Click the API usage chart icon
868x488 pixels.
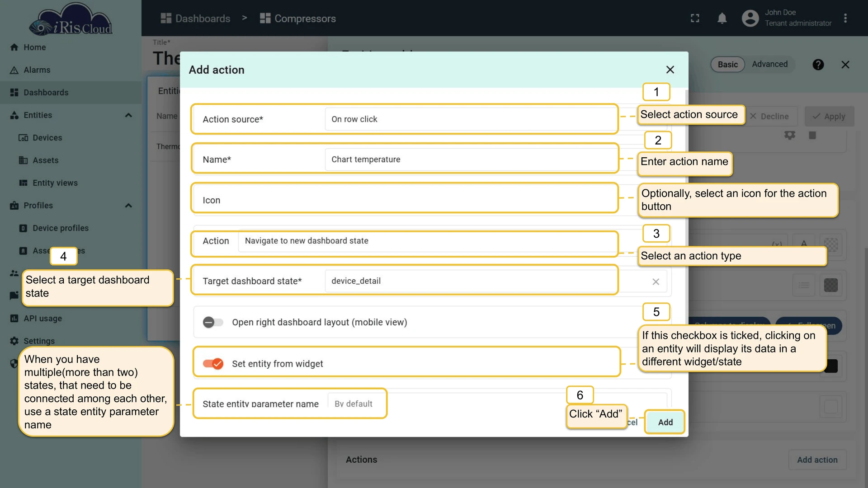tap(14, 318)
